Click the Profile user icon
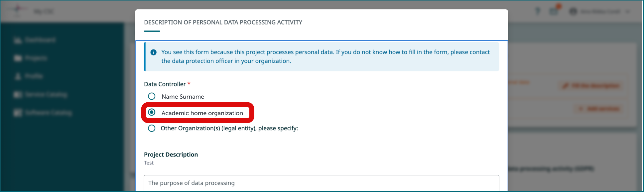The width and height of the screenshot is (644, 192). click(x=18, y=76)
